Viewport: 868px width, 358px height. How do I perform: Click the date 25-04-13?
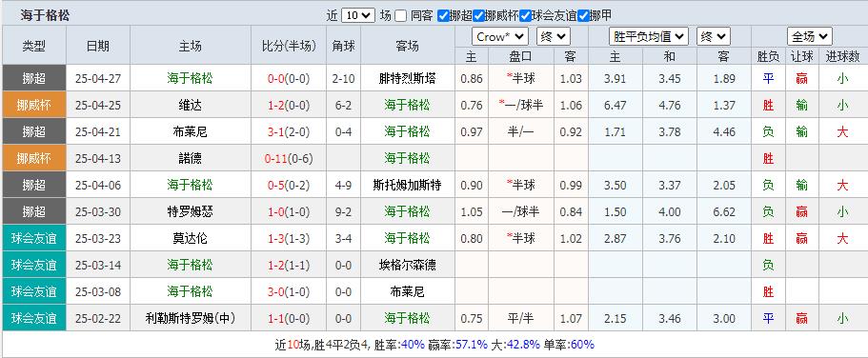click(98, 158)
